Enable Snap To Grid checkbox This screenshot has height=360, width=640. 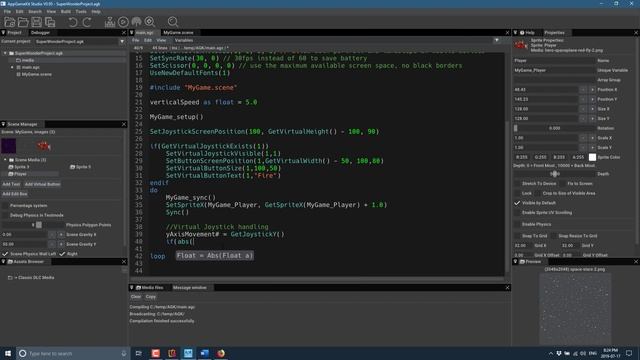click(517, 236)
